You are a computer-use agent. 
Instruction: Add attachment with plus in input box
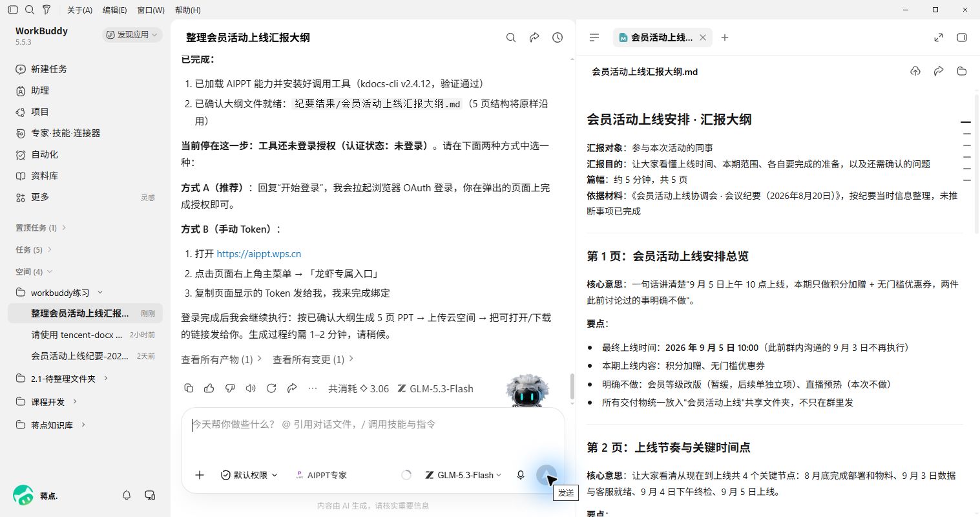click(200, 475)
